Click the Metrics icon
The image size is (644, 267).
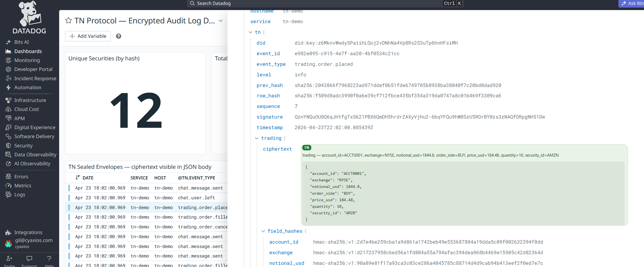click(x=8, y=186)
